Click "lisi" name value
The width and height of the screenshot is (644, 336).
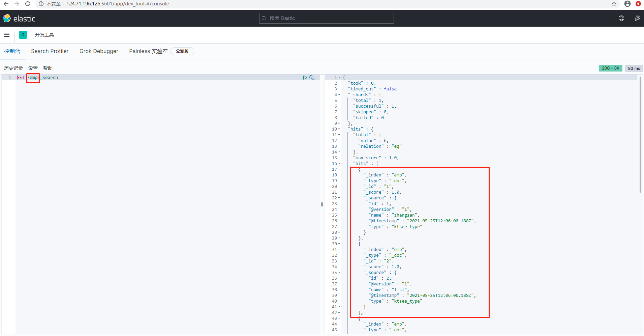400,290
